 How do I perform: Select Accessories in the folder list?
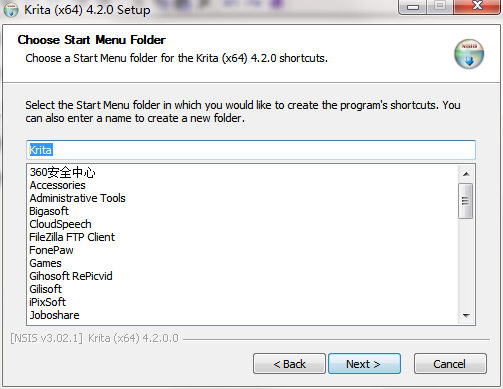[57, 185]
